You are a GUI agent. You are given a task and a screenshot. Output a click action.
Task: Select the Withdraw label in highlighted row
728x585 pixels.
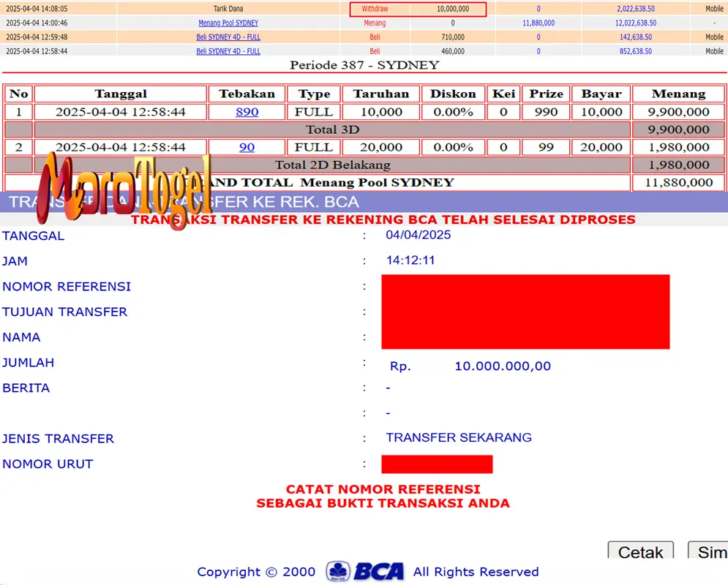pyautogui.click(x=375, y=9)
